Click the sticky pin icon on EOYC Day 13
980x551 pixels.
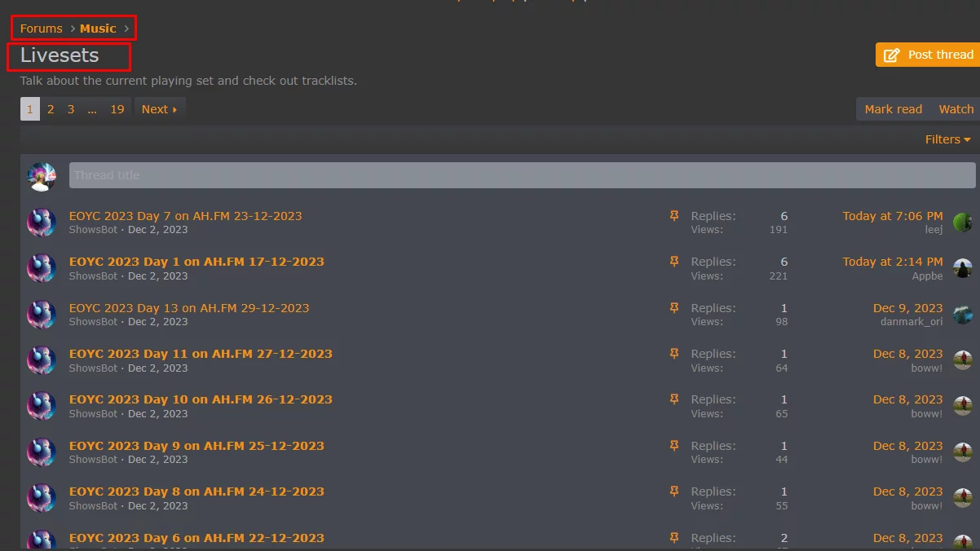tap(674, 308)
